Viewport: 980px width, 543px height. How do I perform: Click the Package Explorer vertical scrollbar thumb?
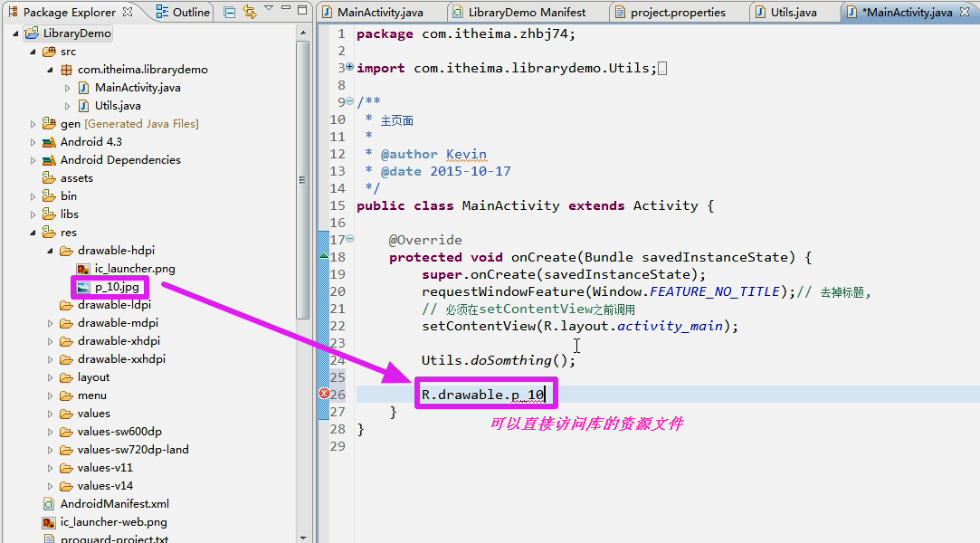(303, 180)
